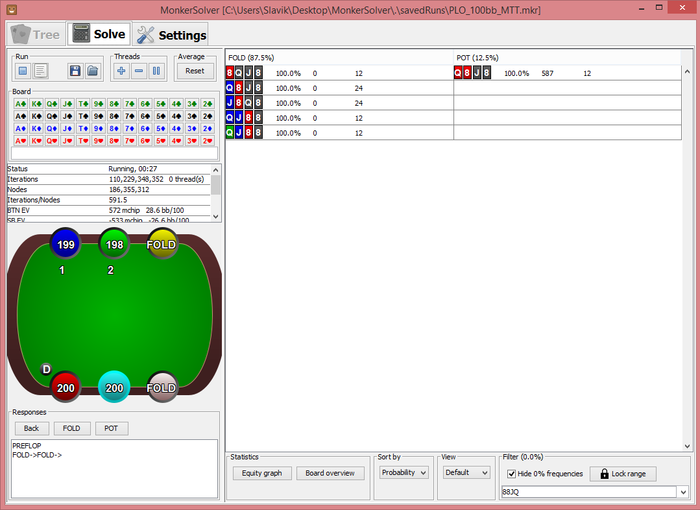Click the filter field containing 88JQ
Viewport: 700px width, 510px height.
(589, 492)
